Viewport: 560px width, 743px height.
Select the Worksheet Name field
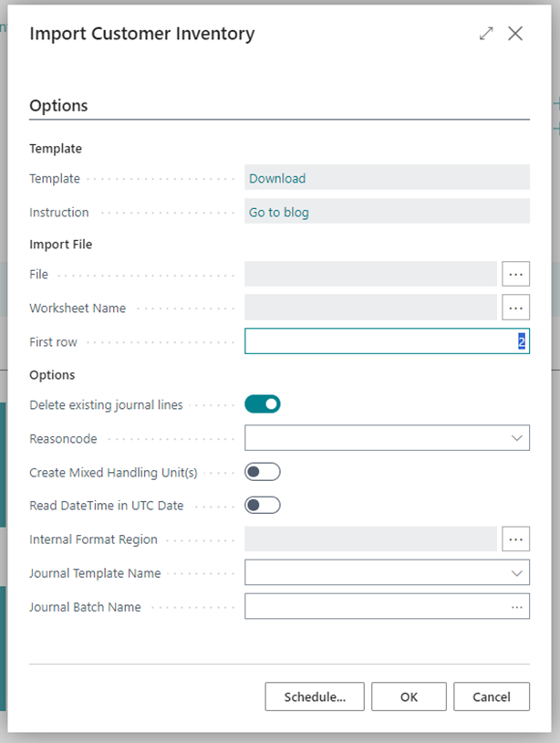370,308
